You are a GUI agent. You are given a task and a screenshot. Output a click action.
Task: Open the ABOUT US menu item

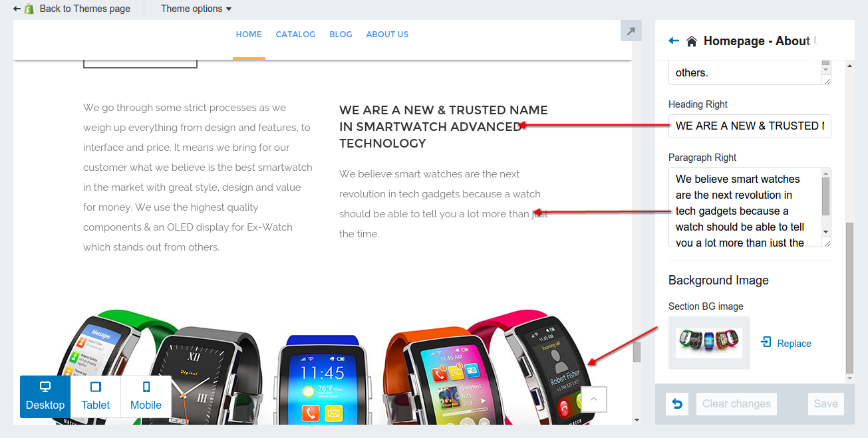(x=387, y=34)
